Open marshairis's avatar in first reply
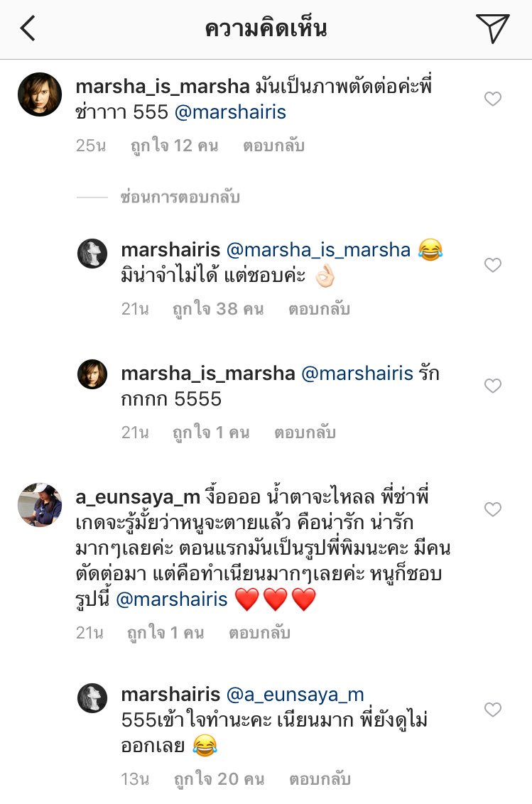The width and height of the screenshot is (532, 804). point(92,254)
